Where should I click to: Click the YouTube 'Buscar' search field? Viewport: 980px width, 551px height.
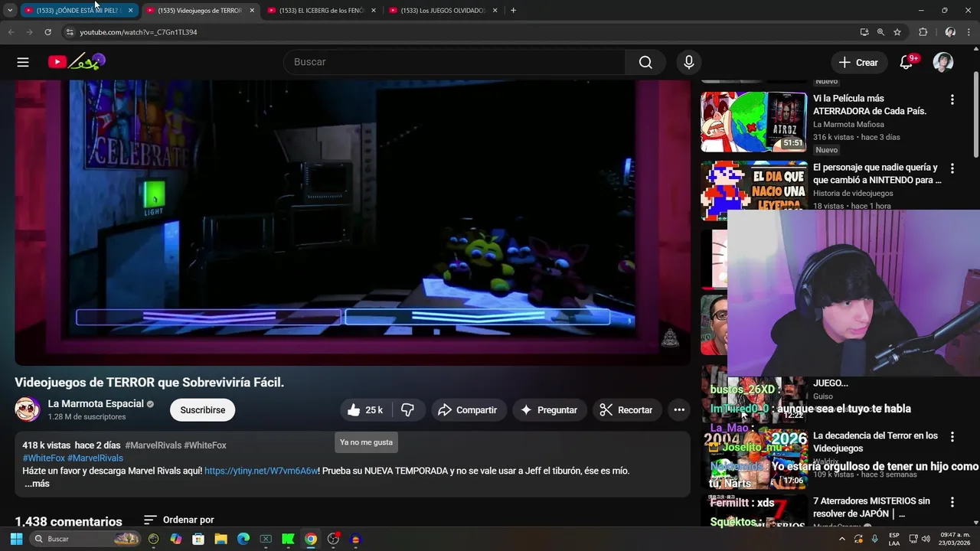pos(454,62)
